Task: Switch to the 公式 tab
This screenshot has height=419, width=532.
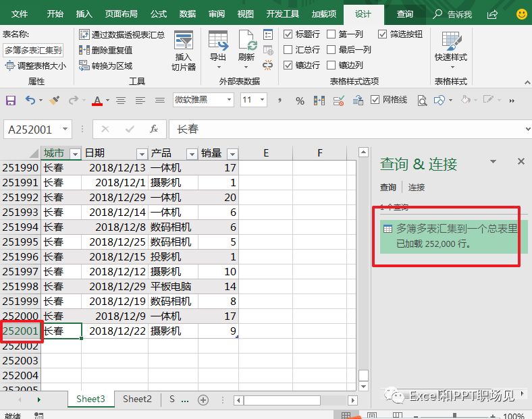Action: point(159,14)
